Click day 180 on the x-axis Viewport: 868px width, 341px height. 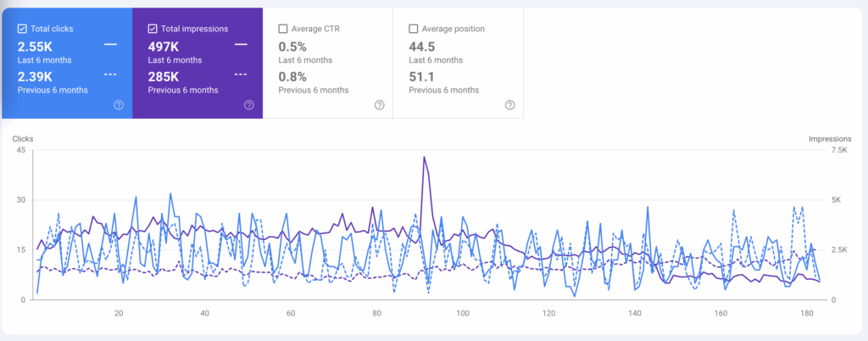tap(807, 313)
